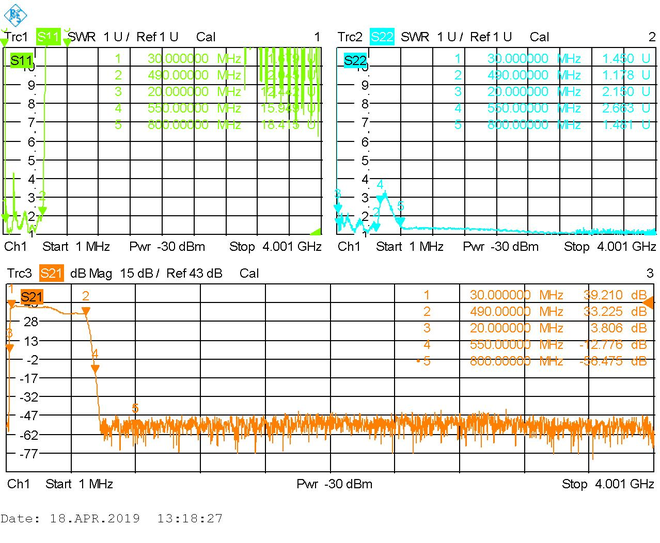Select the Trc3 trace name label
Screen dimensions: 660x543
(19, 274)
